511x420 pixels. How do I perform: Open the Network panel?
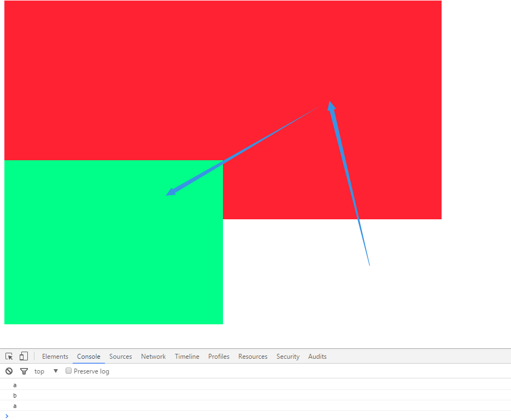click(x=153, y=356)
